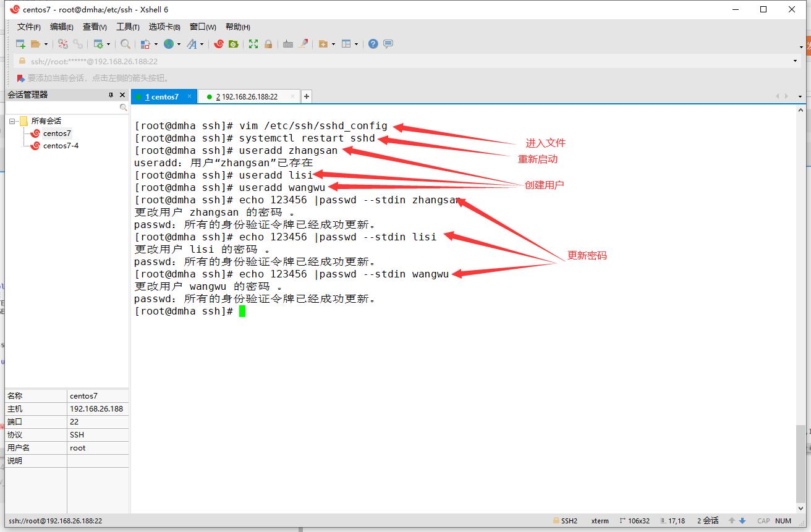Click the xterm status bar entry

click(x=600, y=521)
